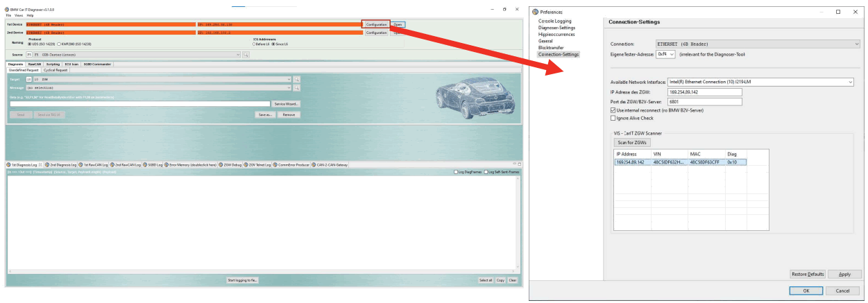Cancel the Preferences dialog
Image resolution: width=868 pixels, height=303 pixels.
coord(842,291)
